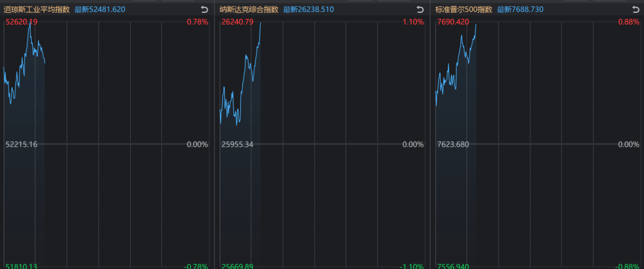Click the S&P 500 baseline price 7623.680

coord(453,144)
